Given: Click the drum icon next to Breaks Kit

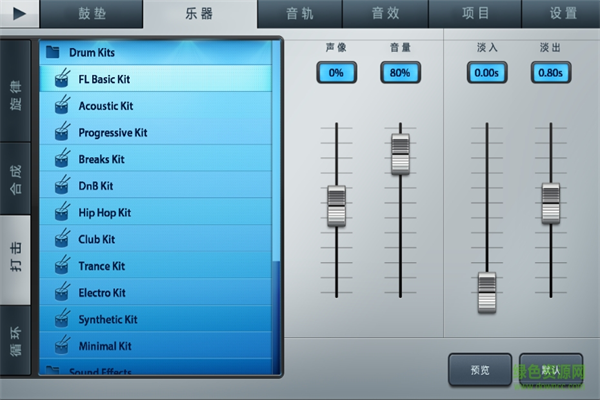Looking at the screenshot, I should pos(61,159).
